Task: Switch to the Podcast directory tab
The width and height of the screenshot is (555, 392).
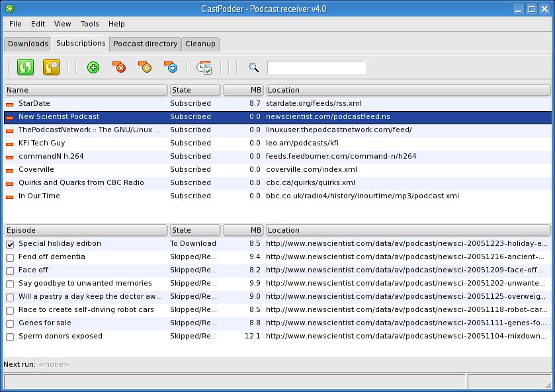Action: click(146, 44)
